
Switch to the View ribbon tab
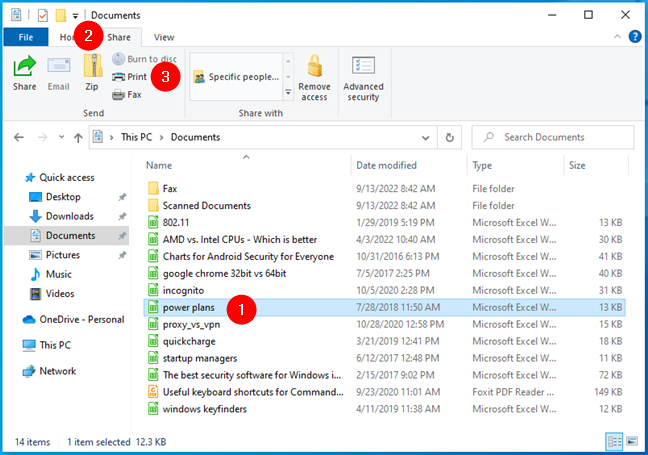[164, 37]
